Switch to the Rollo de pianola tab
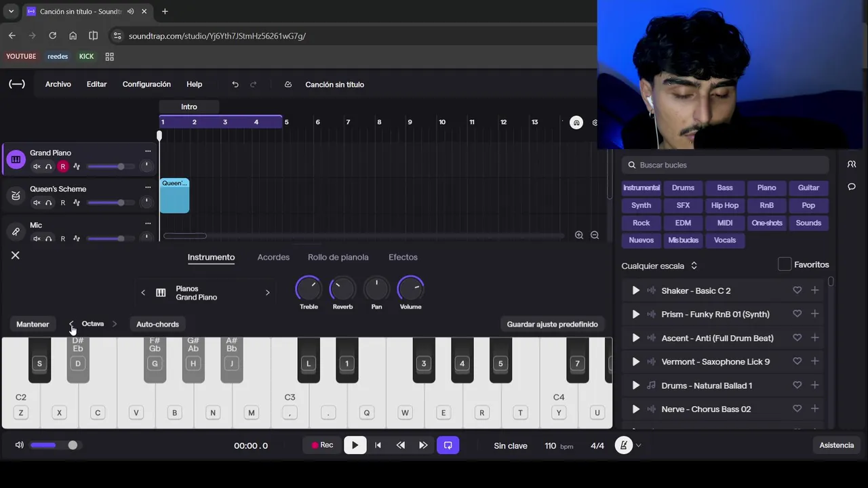 [338, 257]
